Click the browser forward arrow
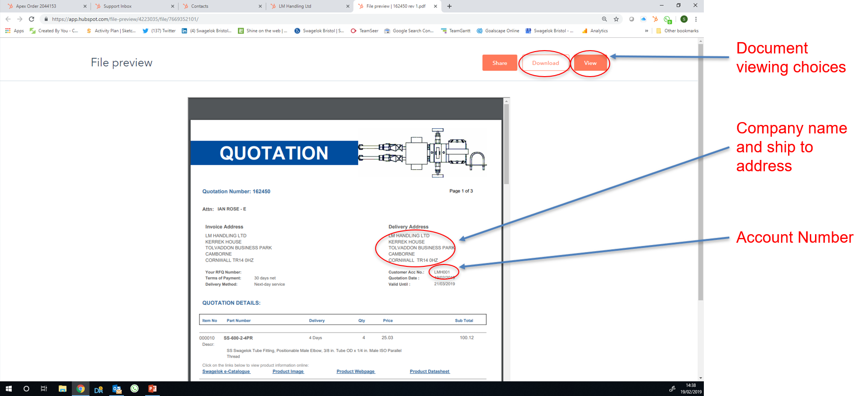 point(19,19)
